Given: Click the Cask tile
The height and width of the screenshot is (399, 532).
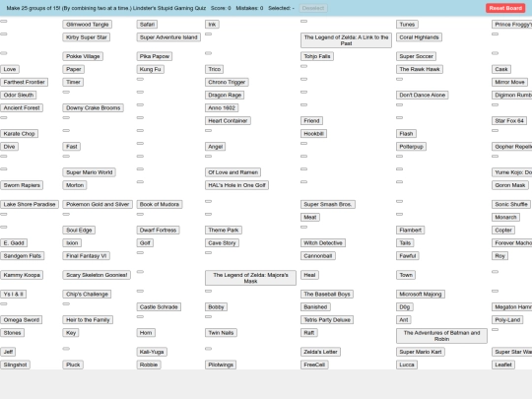Looking at the screenshot, I should click(501, 69).
